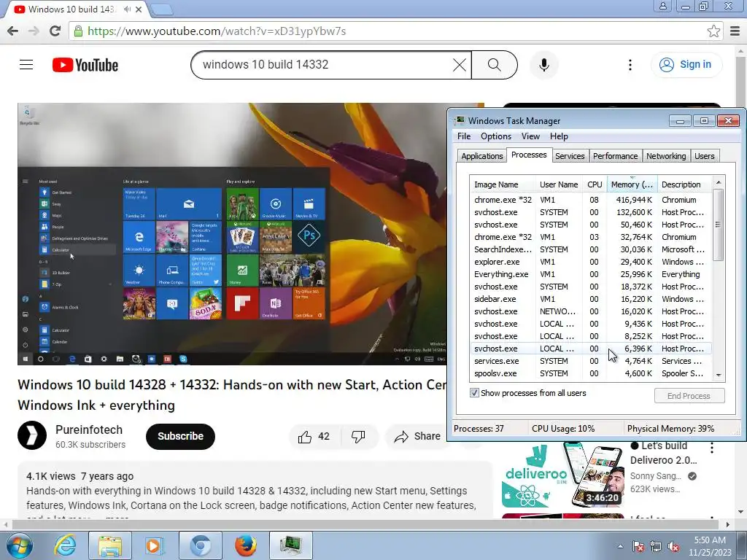Launch Firefox from taskbar
Screen dimensions: 747x560
[246, 545]
